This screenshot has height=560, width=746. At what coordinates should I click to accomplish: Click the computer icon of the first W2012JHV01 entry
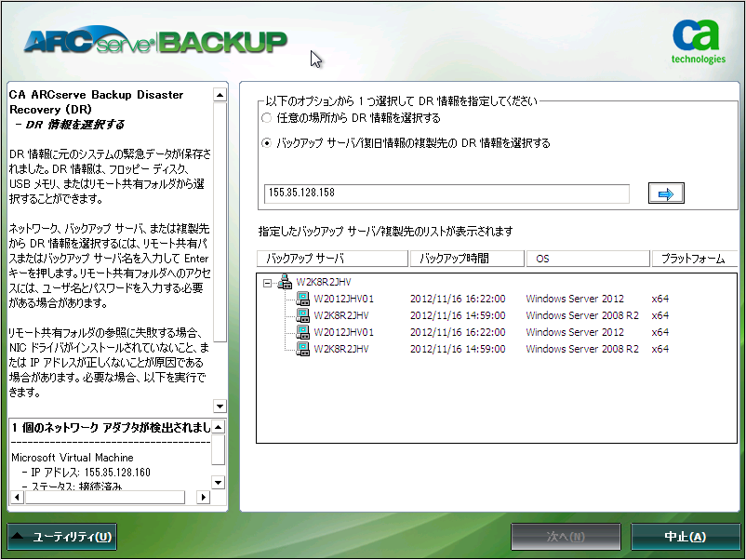(304, 299)
